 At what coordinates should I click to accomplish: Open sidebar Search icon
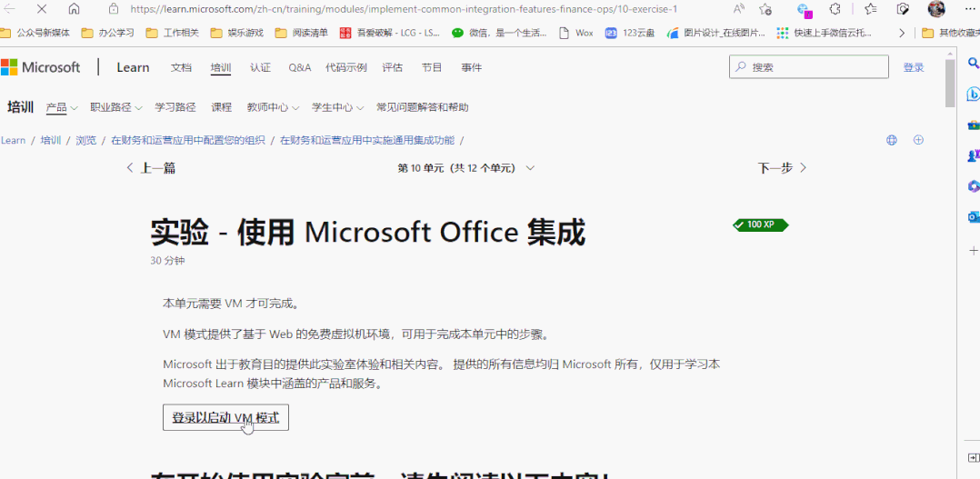[x=973, y=63]
